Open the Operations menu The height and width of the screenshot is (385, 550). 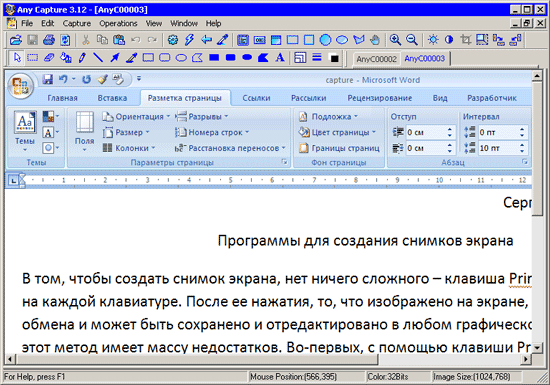(x=118, y=23)
